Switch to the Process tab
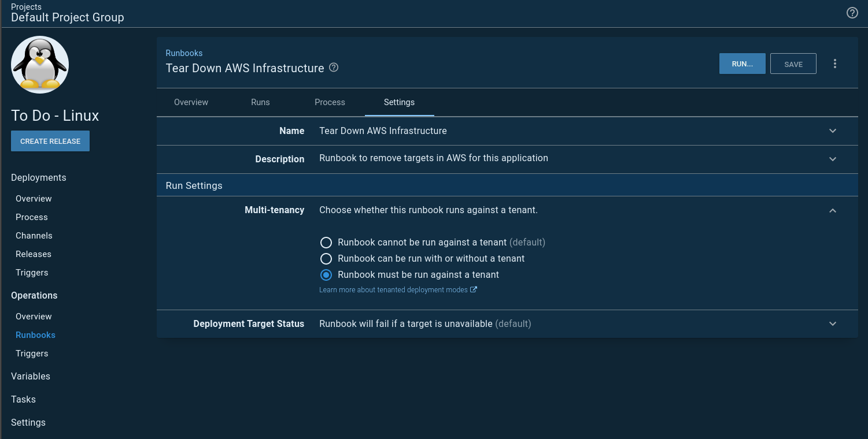 [330, 102]
